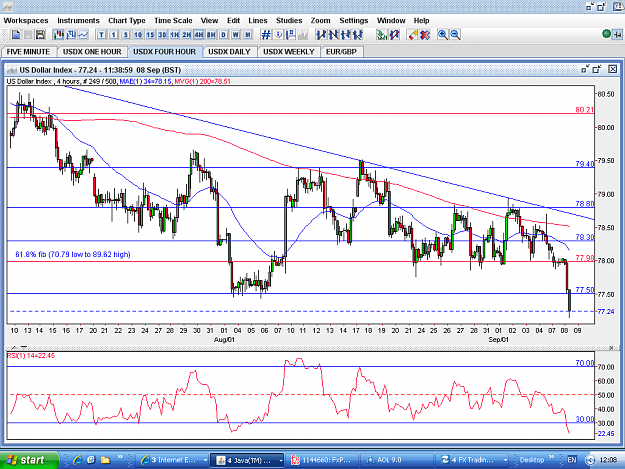Expand the Internet Explorer taskbar group arrow

205,460
